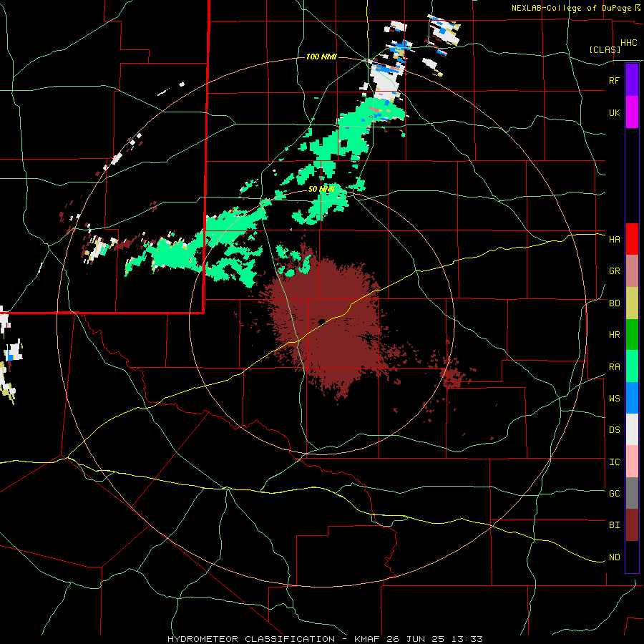Screen dimensions: 644x644
Task: Select the BD yellow legend block
Action: (x=632, y=303)
